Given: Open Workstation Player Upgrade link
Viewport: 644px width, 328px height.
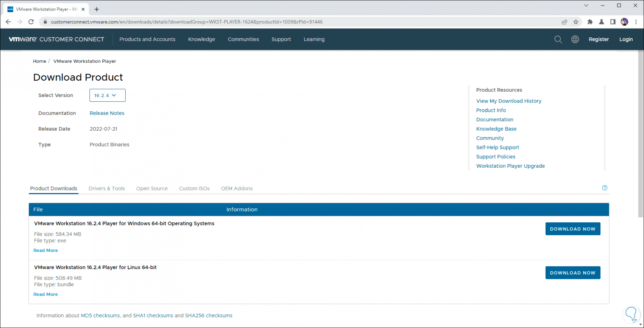Looking at the screenshot, I should 511,166.
